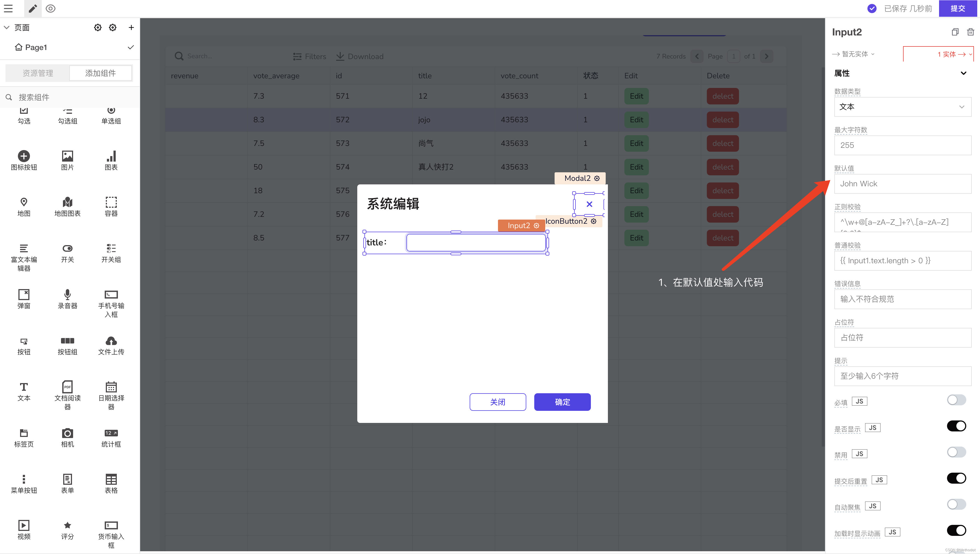The image size is (980, 554).
Task: Toggle the 自动聚焦 autofocus switch
Action: 956,505
